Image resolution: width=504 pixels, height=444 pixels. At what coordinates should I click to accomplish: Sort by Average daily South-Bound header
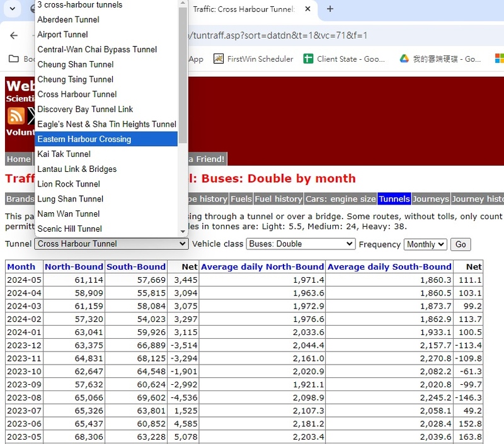pos(389,266)
